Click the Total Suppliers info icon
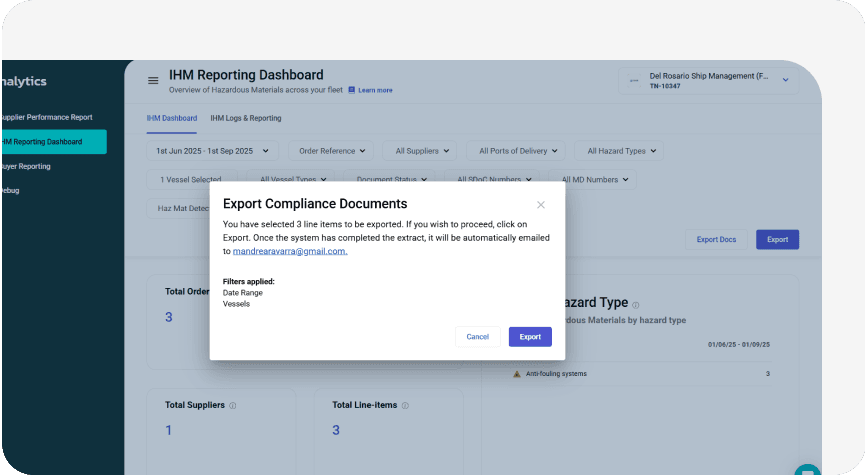This screenshot has width=865, height=476. click(x=233, y=405)
